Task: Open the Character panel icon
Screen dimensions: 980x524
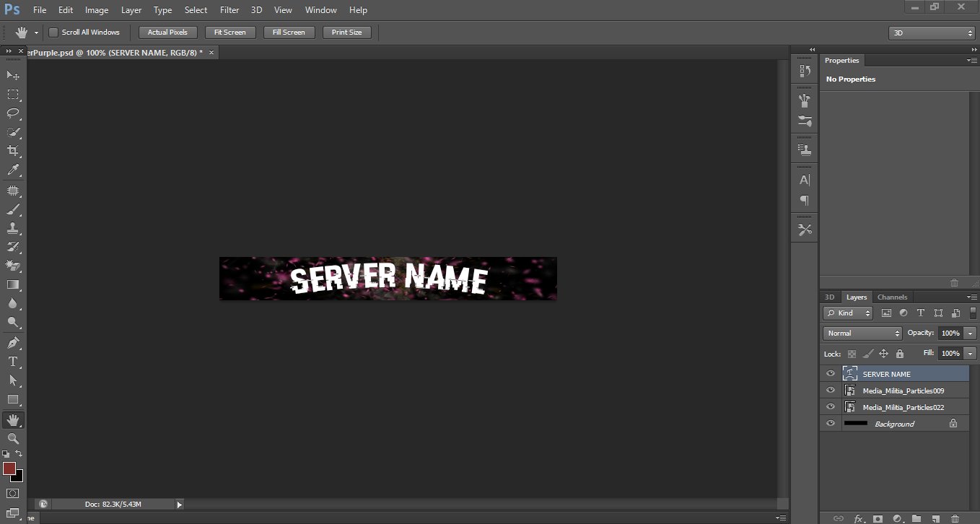Action: pyautogui.click(x=805, y=180)
